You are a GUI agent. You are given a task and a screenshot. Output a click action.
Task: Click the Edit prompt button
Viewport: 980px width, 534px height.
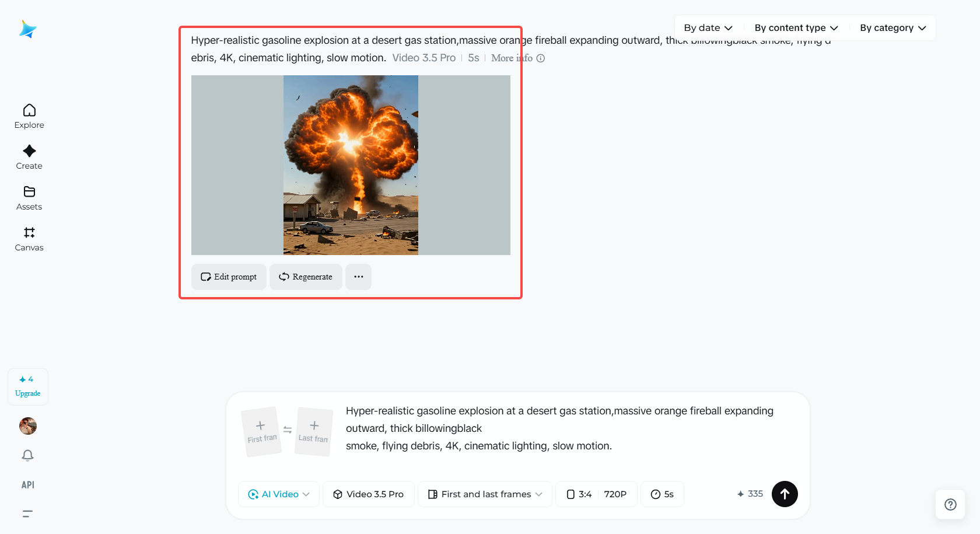point(228,277)
